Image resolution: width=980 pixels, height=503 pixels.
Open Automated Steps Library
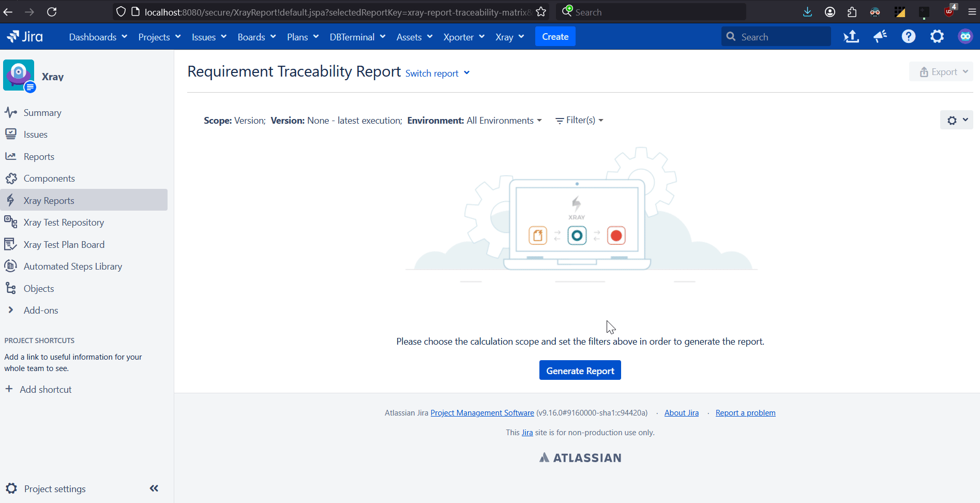[x=73, y=267]
